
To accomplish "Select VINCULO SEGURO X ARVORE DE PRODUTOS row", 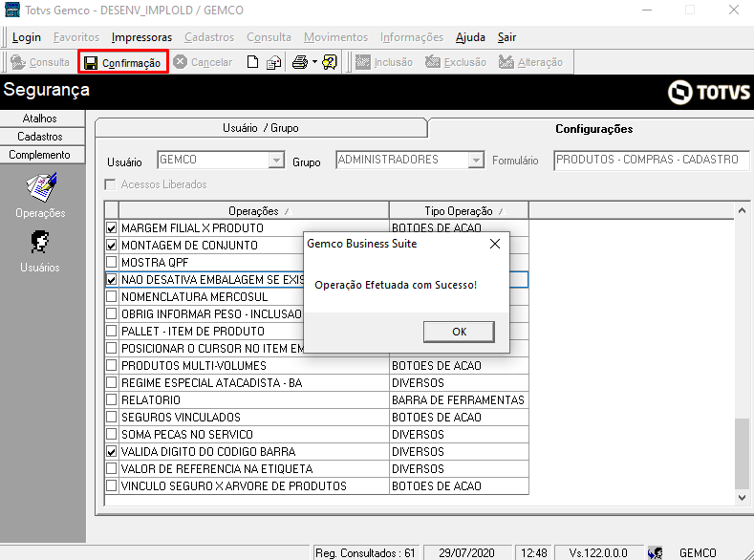I will [317, 486].
